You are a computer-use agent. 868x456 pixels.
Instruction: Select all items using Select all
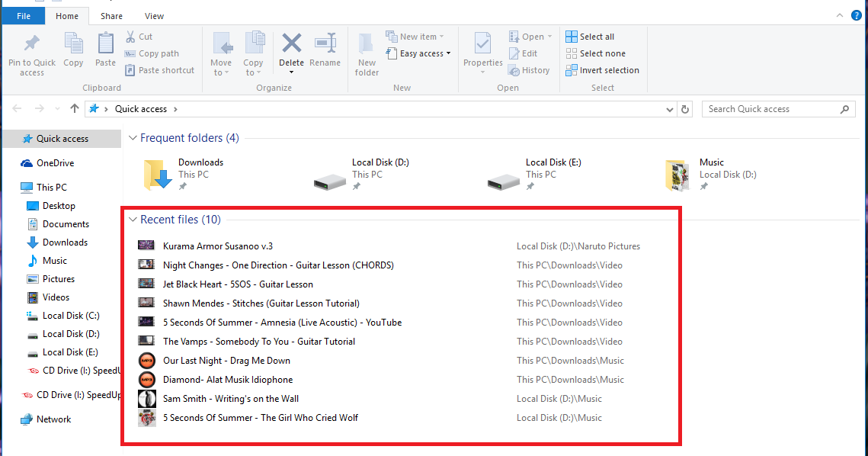[x=591, y=36]
